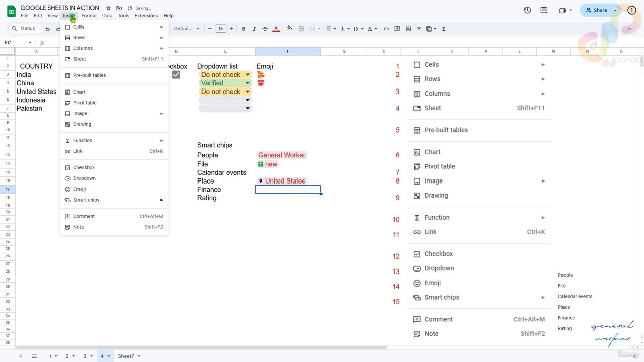Insert a Chart from the menu
The height and width of the screenshot is (362, 644).
click(114, 92)
